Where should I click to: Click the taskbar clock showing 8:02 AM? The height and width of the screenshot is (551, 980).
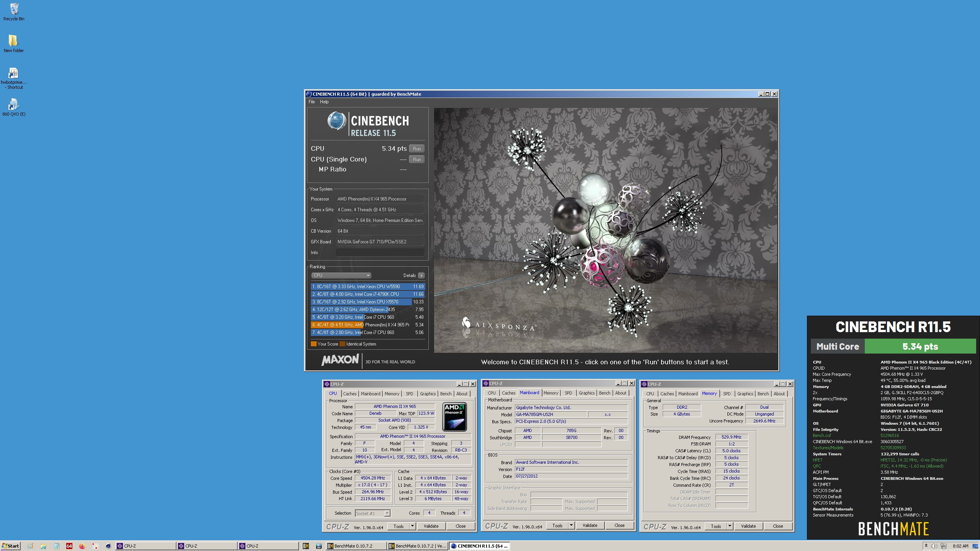pos(960,546)
